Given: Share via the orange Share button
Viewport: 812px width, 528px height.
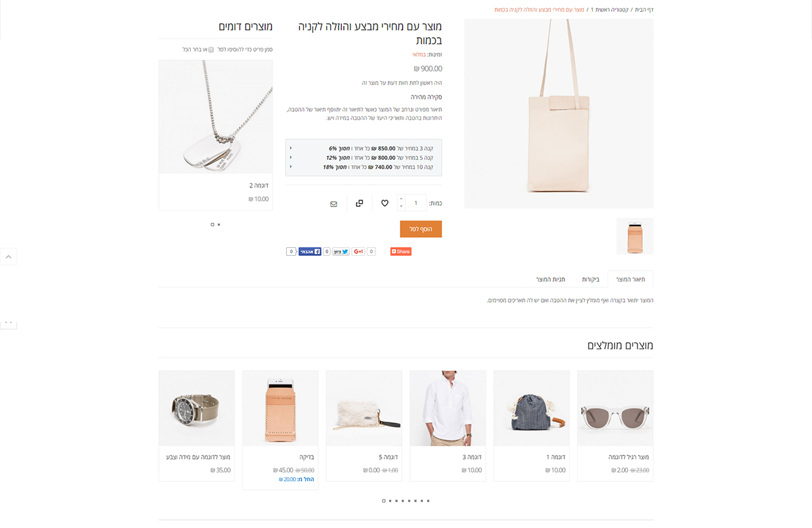Looking at the screenshot, I should coord(401,251).
